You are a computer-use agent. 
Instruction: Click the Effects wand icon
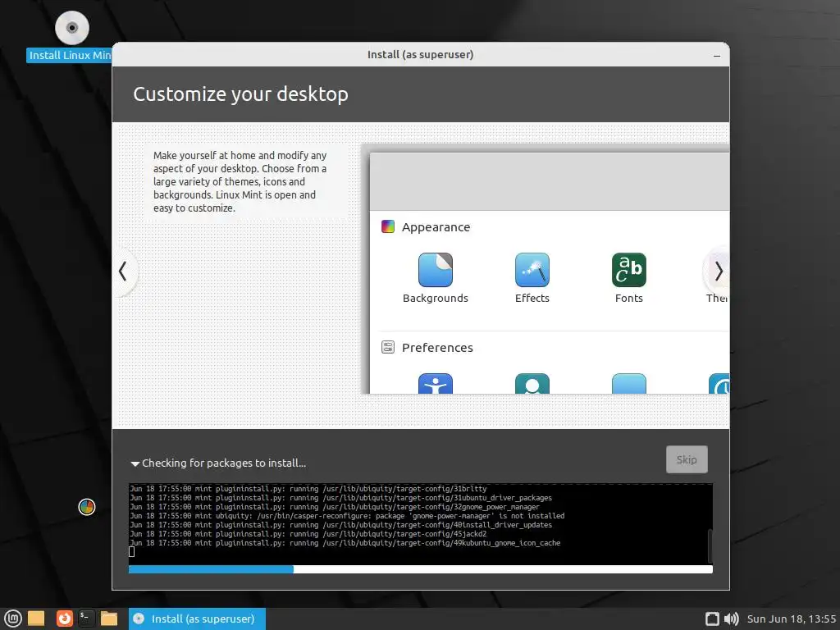(532, 269)
